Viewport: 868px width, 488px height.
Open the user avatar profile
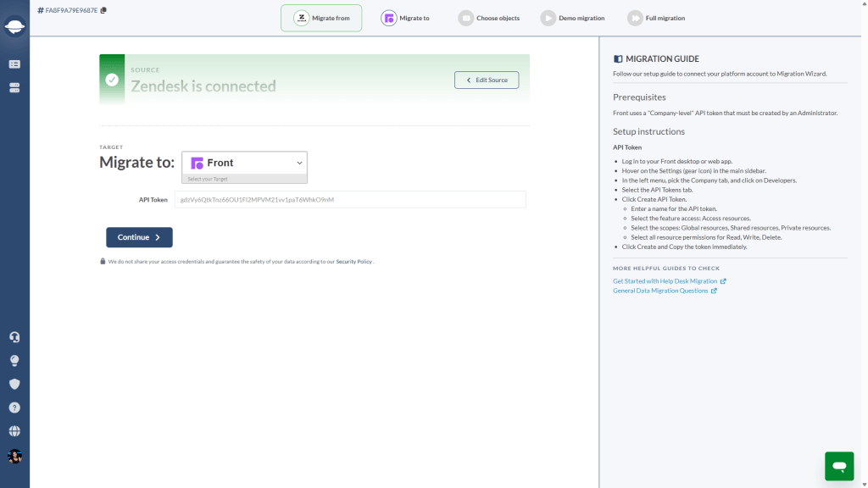[14, 456]
